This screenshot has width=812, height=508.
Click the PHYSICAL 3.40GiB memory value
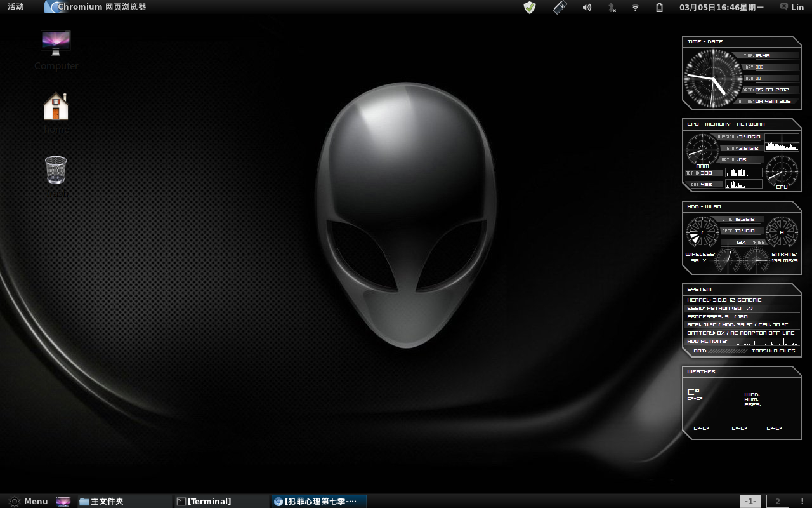click(749, 137)
